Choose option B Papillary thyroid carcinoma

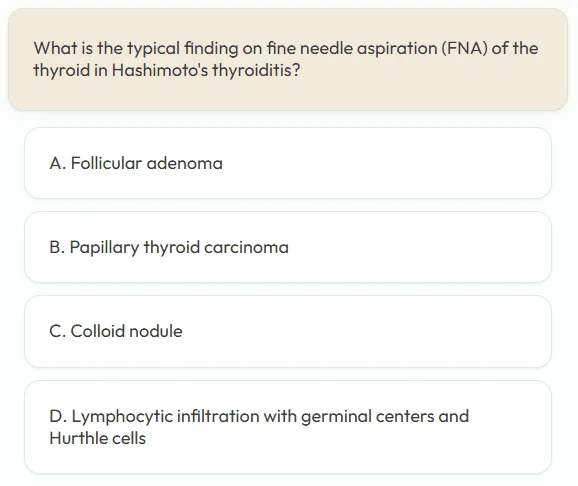tap(288, 247)
